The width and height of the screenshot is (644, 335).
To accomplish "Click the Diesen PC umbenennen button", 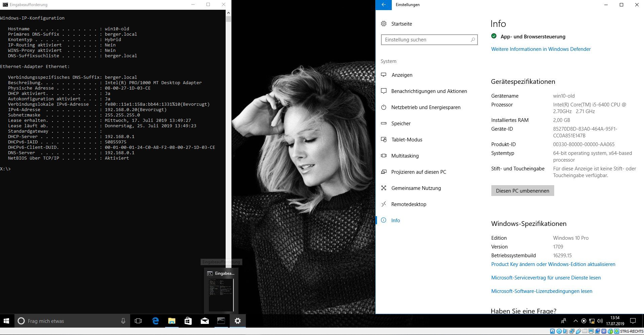I will (523, 191).
